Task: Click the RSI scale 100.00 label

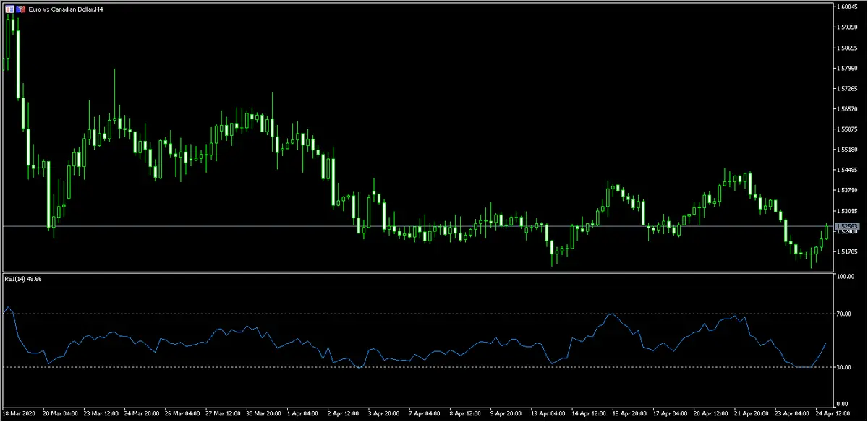Action: [x=844, y=277]
